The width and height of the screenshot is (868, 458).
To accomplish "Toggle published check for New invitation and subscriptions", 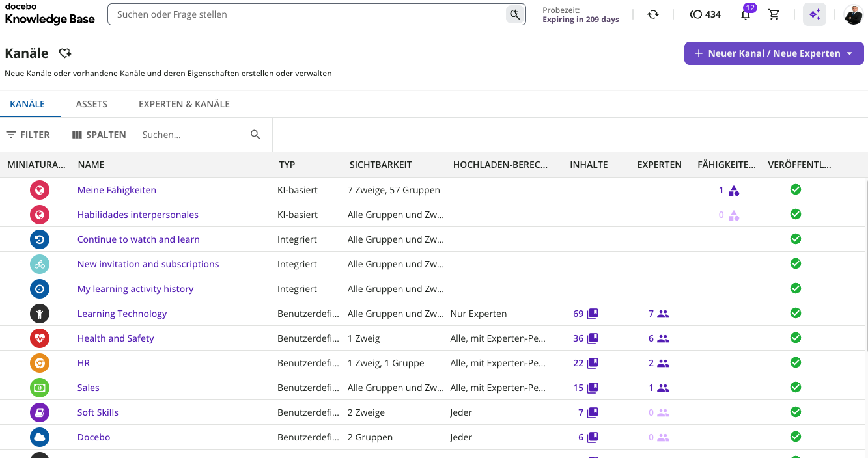I will (x=795, y=263).
